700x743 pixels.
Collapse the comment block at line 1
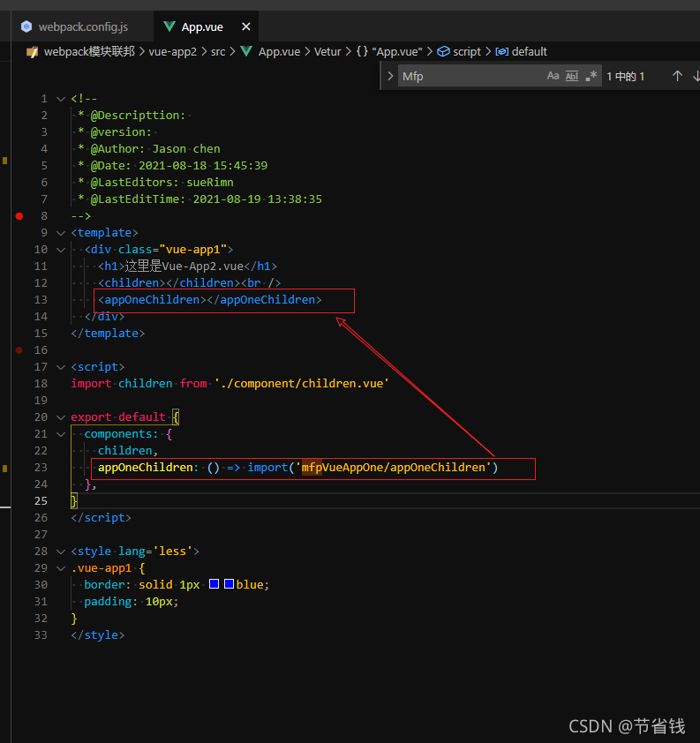[61, 99]
